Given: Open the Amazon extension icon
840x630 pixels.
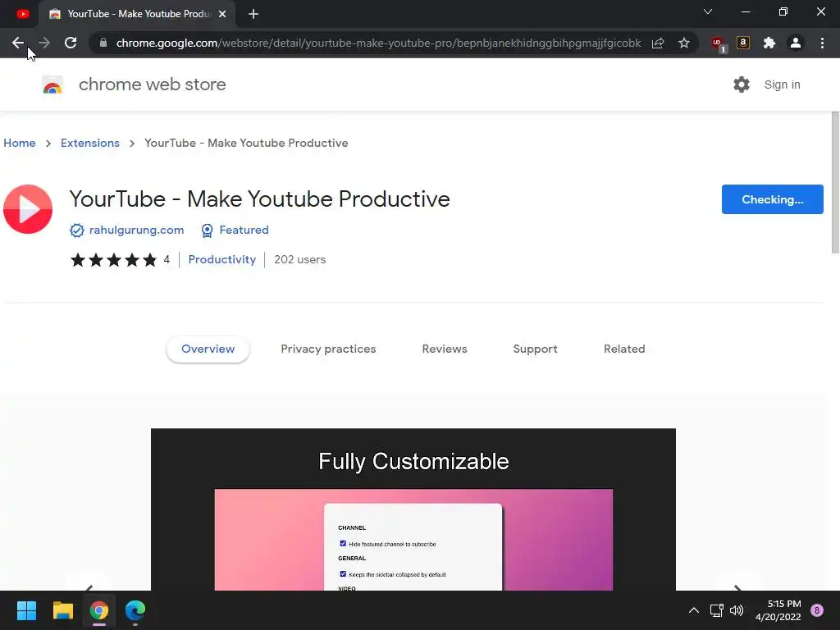Looking at the screenshot, I should click(743, 43).
